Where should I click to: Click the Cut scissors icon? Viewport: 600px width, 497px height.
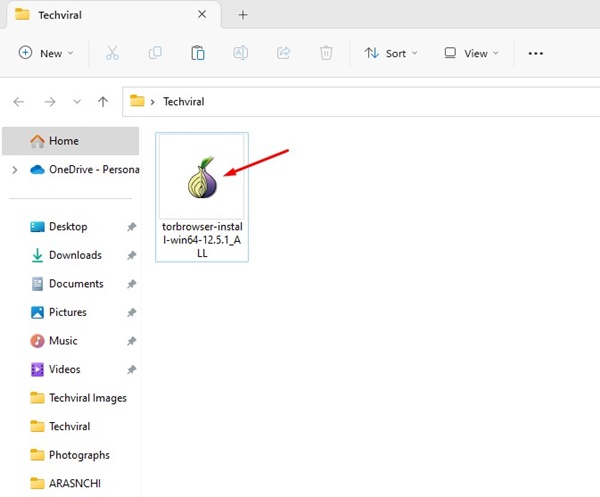coord(112,53)
